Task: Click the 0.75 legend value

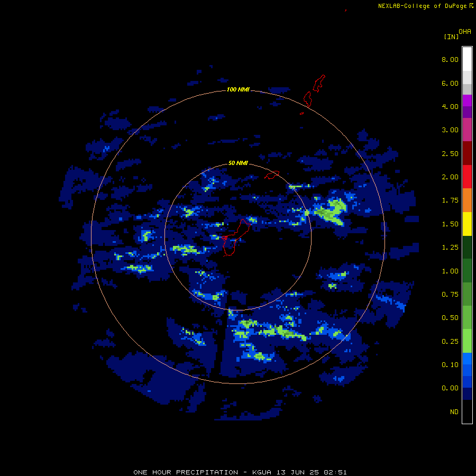Action: [x=450, y=295]
